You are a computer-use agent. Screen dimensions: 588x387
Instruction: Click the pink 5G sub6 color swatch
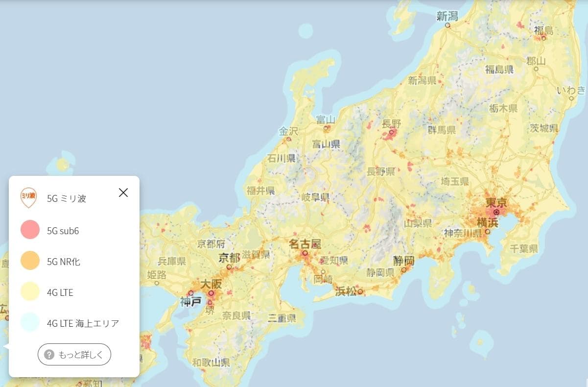click(29, 230)
